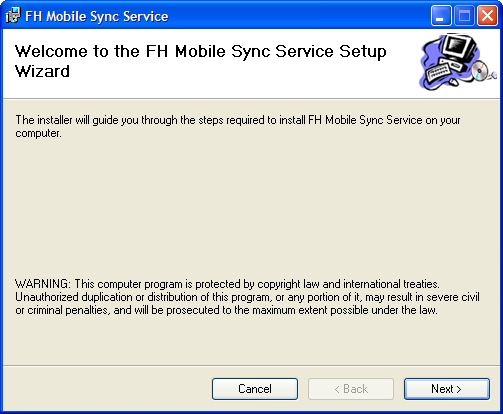Minimize the FH Mobile Sync Service window
This screenshot has height=414, width=503.
click(441, 16)
